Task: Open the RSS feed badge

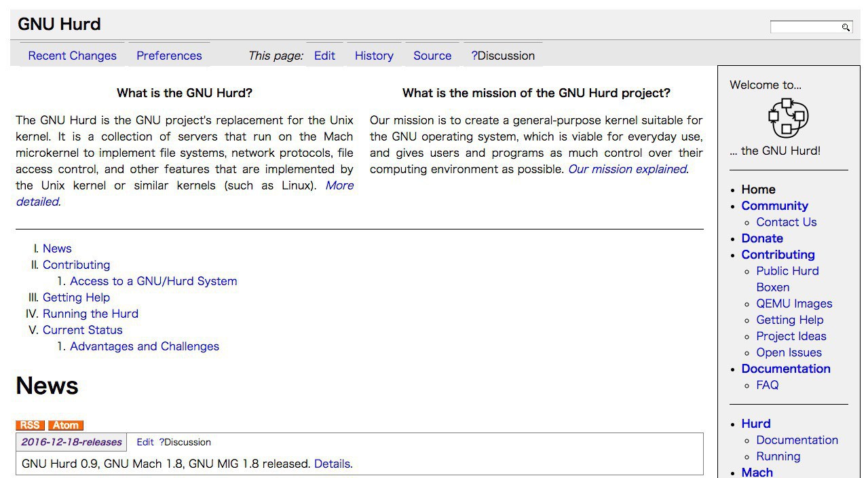Action: tap(30, 425)
